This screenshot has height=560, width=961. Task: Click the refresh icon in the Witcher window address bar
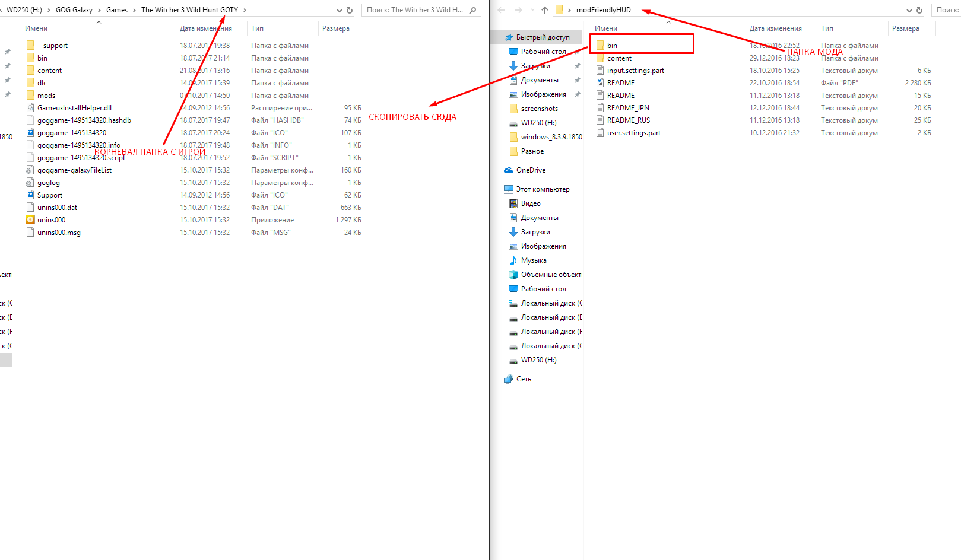click(350, 10)
